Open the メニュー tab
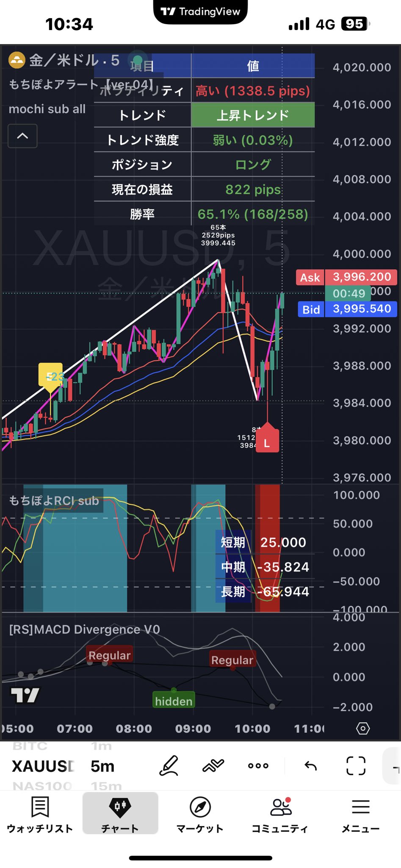This screenshot has height=868, width=401. coord(360,814)
